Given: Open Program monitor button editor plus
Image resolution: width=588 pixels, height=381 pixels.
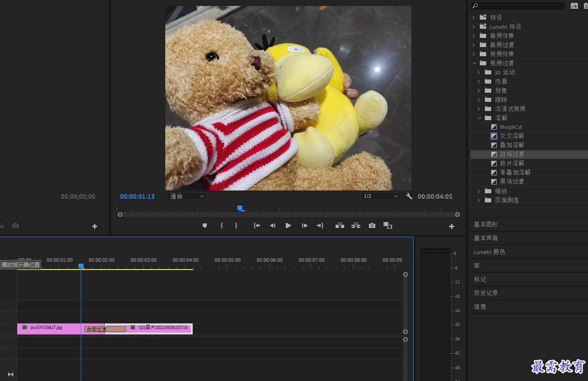Looking at the screenshot, I should 451,226.
